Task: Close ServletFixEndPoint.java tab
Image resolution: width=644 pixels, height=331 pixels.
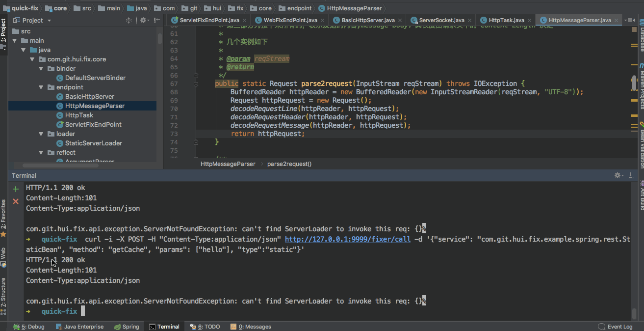Action: click(246, 20)
